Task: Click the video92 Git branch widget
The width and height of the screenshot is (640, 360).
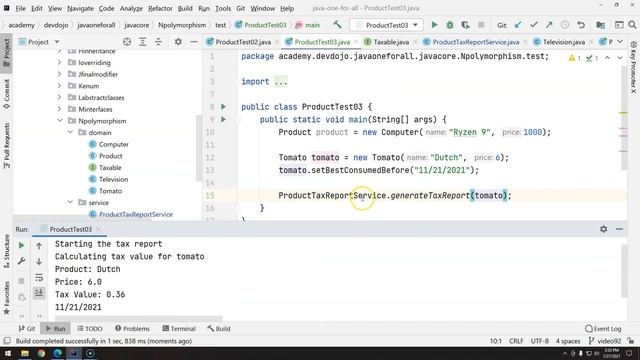Action: pos(605,341)
